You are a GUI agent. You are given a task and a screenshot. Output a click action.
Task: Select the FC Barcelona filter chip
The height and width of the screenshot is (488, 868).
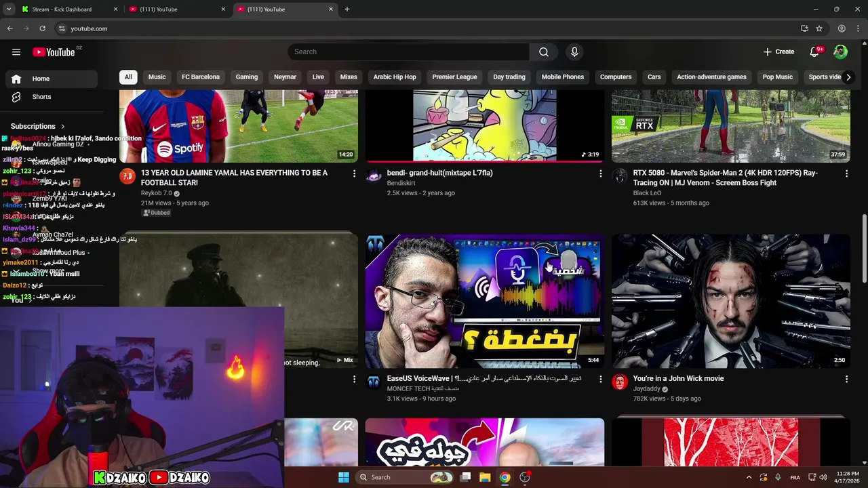201,77
